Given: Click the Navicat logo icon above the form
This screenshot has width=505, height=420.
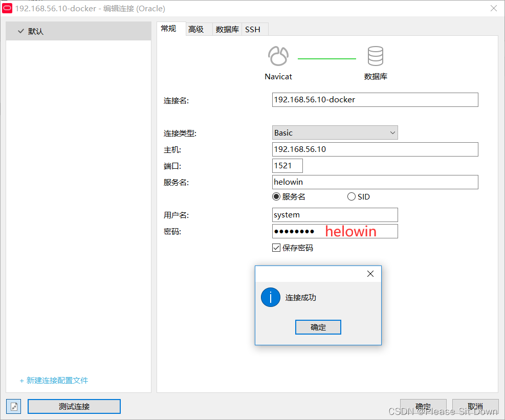Looking at the screenshot, I should [x=278, y=56].
